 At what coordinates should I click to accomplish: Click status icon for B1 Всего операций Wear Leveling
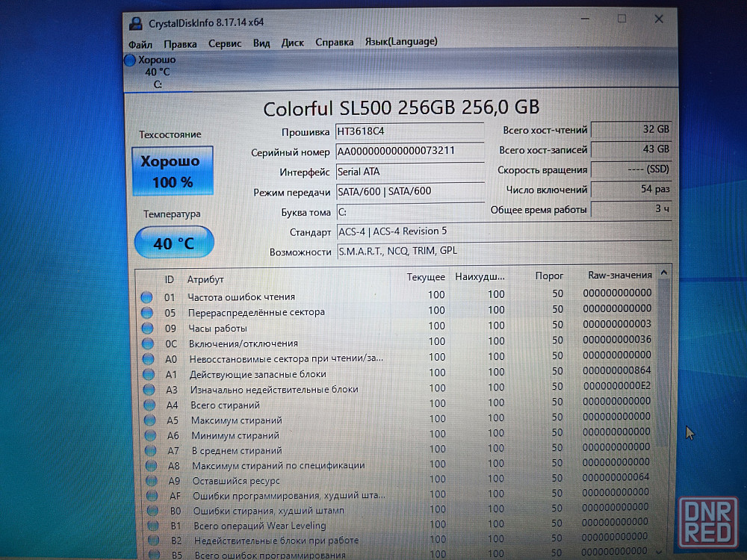pos(153,526)
